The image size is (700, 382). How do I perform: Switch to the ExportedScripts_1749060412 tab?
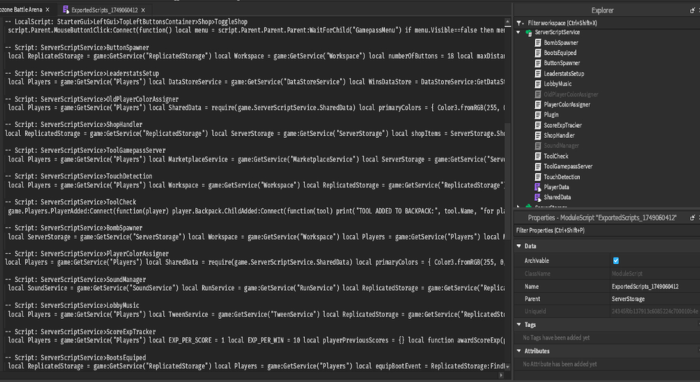pos(104,10)
